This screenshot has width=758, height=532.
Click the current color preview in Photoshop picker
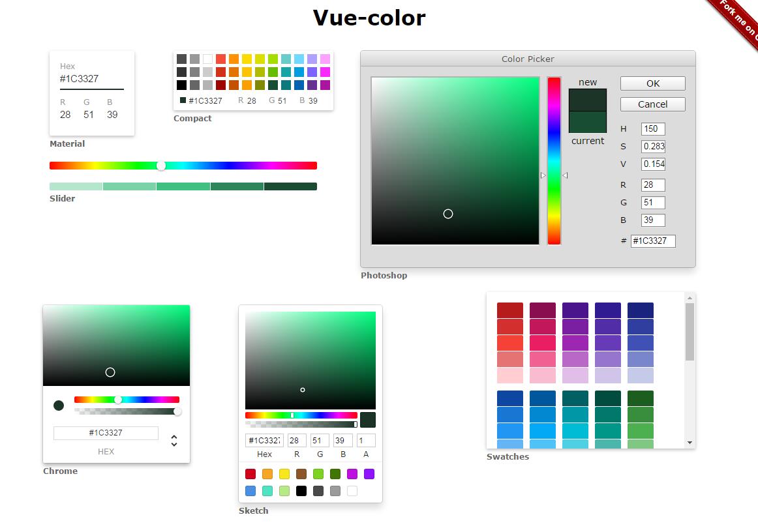(x=588, y=123)
